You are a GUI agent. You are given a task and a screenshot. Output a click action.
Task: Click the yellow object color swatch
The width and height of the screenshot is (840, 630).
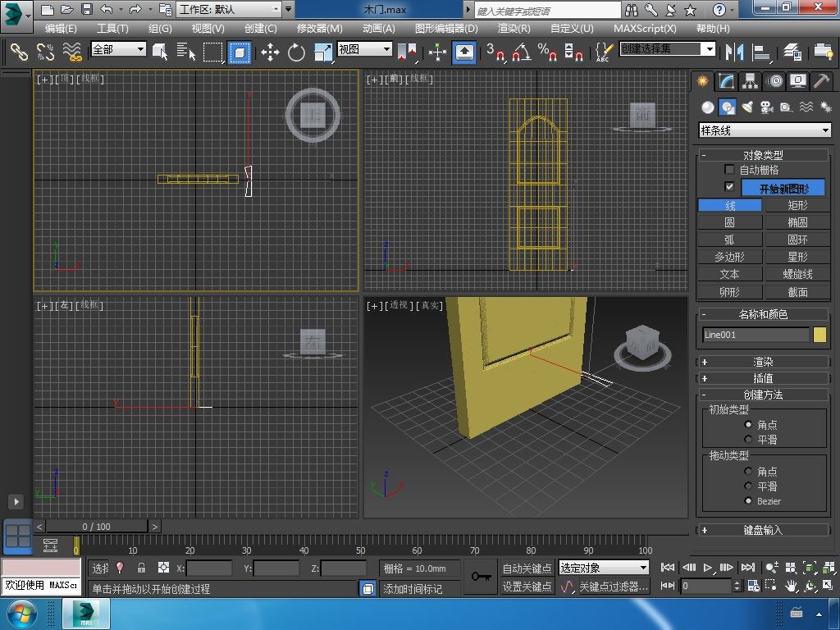819,335
